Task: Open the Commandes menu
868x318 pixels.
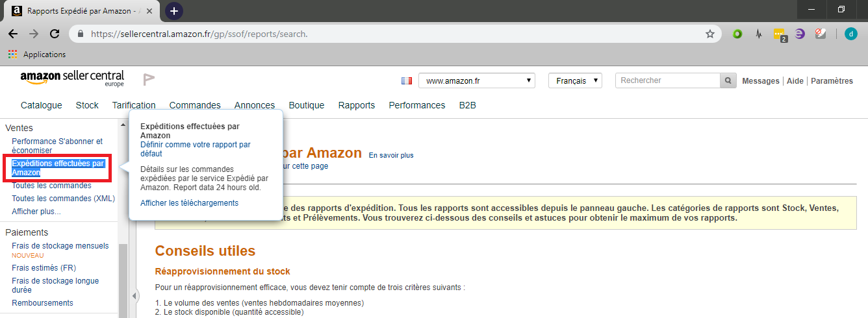Action: pyautogui.click(x=195, y=105)
